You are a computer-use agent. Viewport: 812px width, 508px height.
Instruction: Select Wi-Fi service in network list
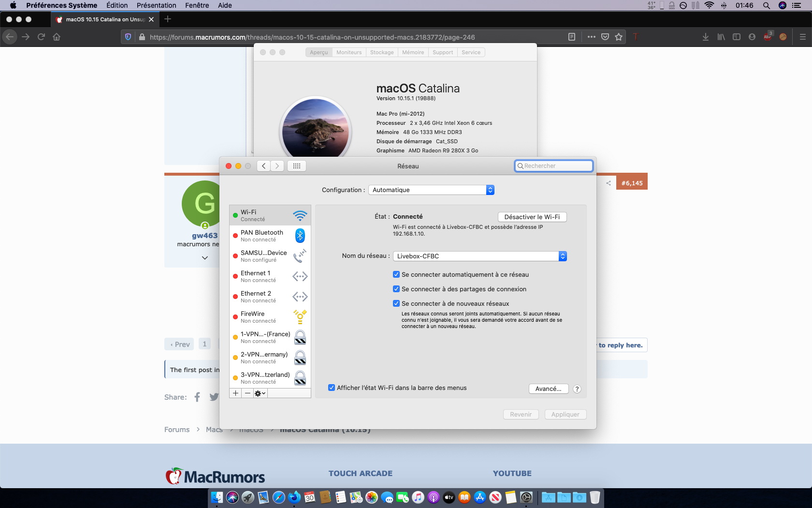click(270, 215)
